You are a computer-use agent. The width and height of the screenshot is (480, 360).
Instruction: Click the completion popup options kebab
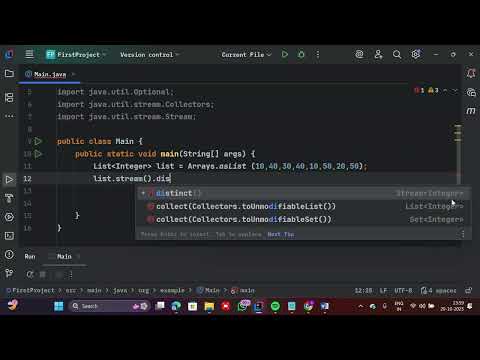click(x=463, y=234)
